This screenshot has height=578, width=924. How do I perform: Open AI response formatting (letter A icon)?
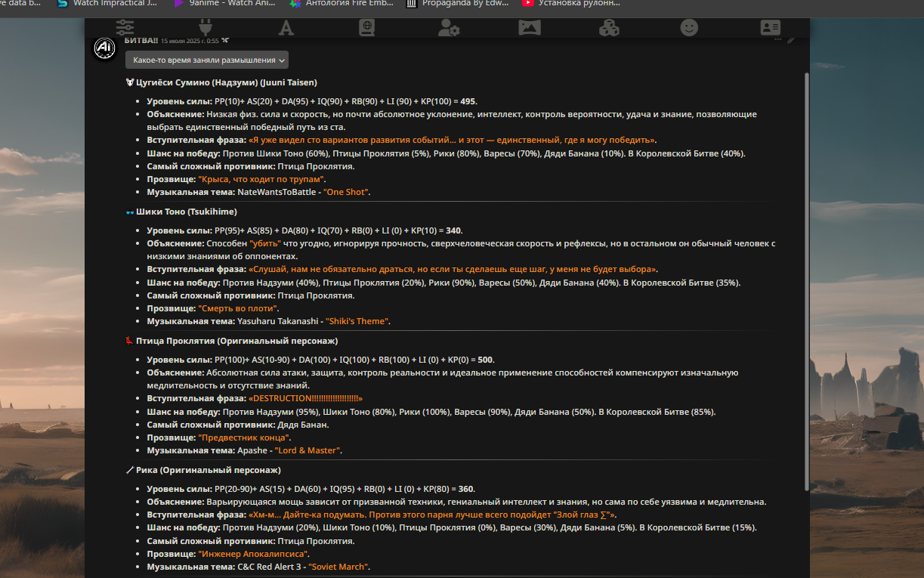286,28
